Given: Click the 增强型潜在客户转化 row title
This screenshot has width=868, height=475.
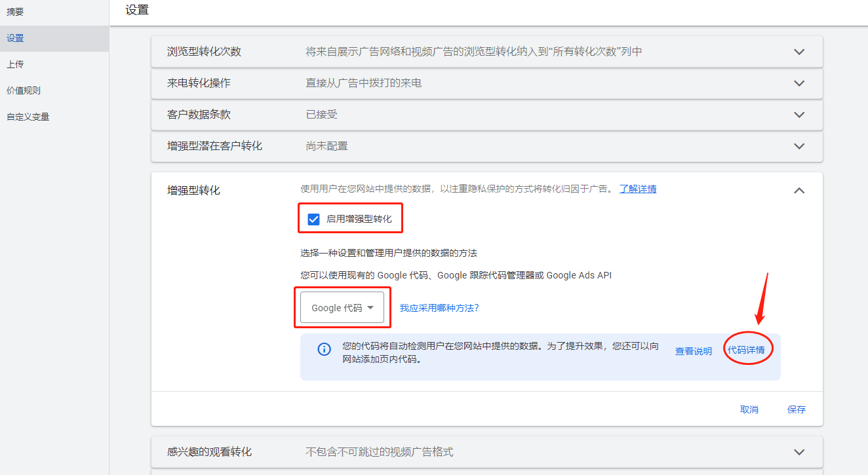Looking at the screenshot, I should pyautogui.click(x=214, y=146).
